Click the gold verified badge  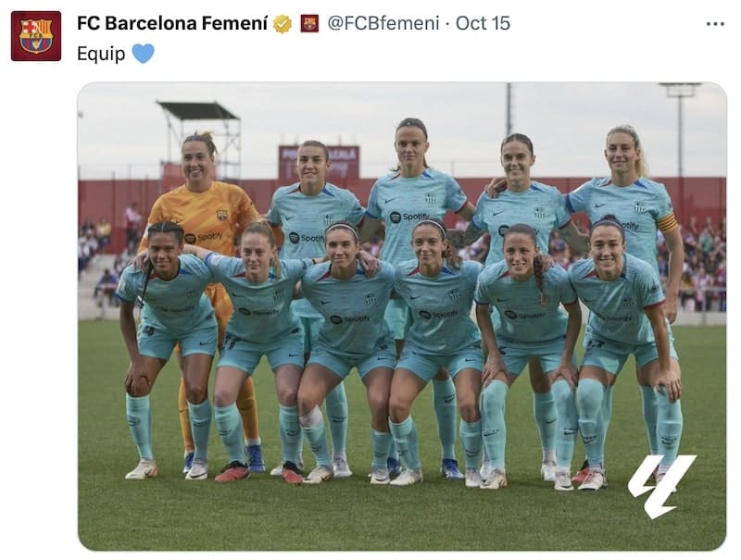click(x=283, y=24)
